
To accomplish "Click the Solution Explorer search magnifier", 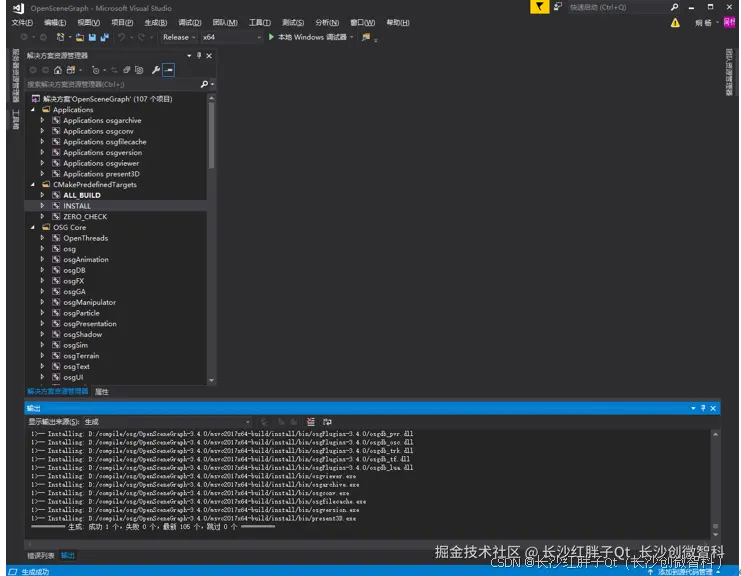I will [204, 84].
